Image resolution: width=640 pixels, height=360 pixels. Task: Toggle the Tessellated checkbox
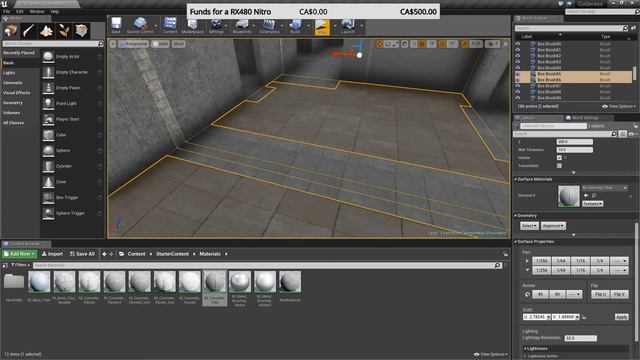(559, 166)
